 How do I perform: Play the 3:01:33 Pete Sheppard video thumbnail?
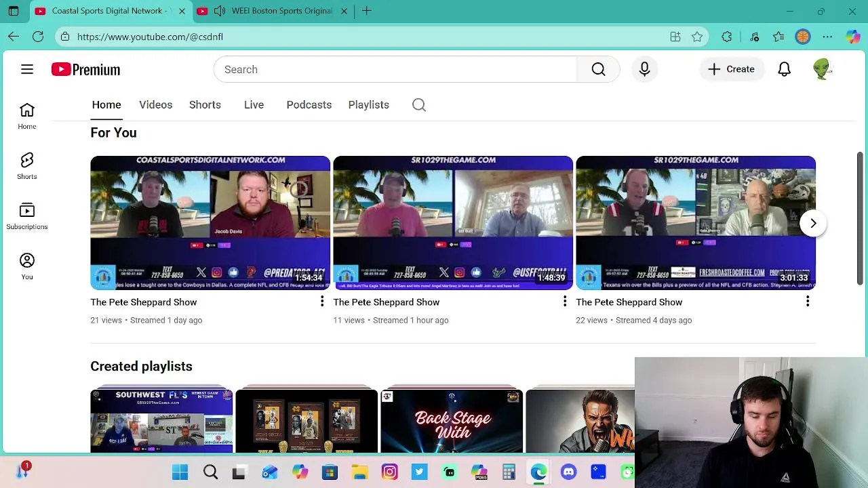pos(696,223)
